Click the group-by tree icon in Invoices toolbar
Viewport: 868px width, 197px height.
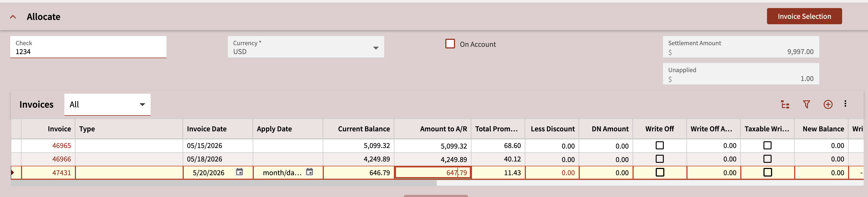click(785, 104)
